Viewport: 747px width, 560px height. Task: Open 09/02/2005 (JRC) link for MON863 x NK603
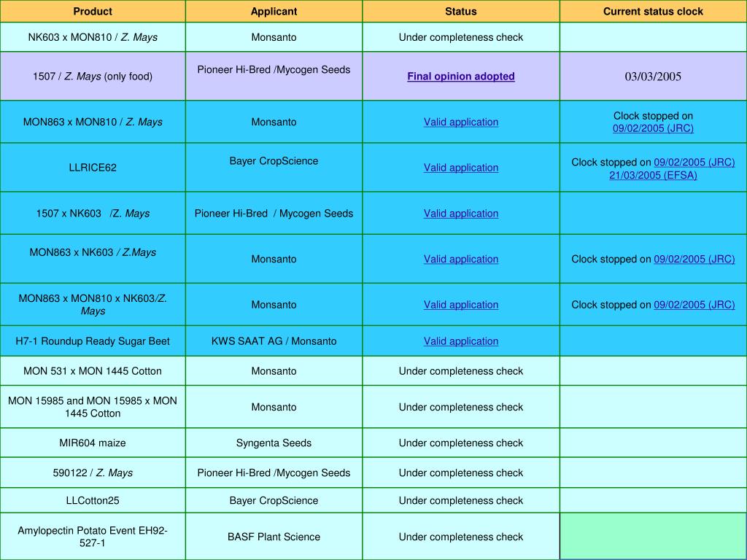(694, 259)
